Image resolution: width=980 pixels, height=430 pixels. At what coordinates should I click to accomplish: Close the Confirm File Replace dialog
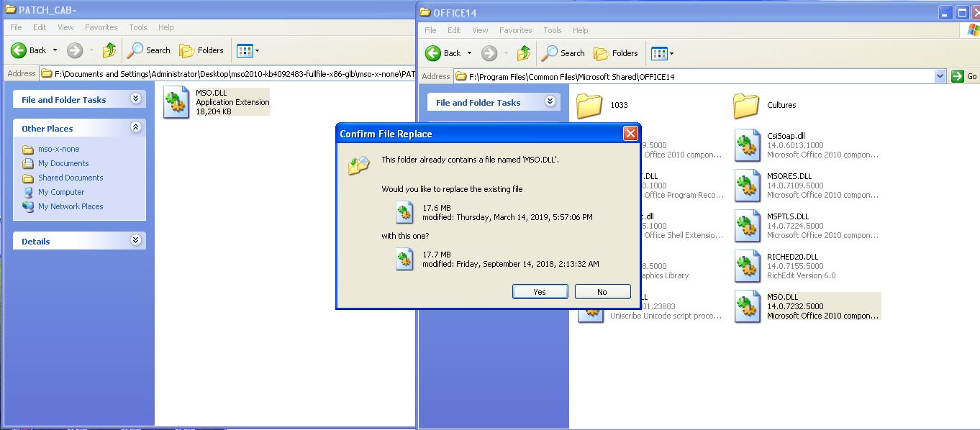click(x=630, y=134)
